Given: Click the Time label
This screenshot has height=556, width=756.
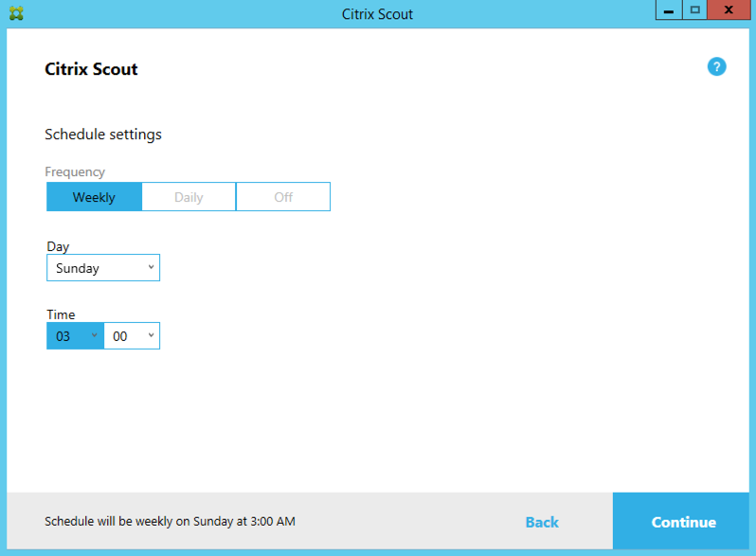Looking at the screenshot, I should point(61,314).
